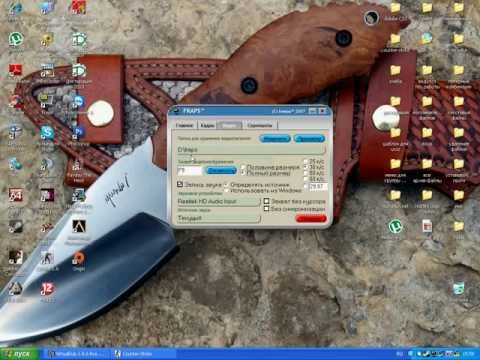Open the red 12 desktop icon
The image size is (480, 360).
click(47, 289)
